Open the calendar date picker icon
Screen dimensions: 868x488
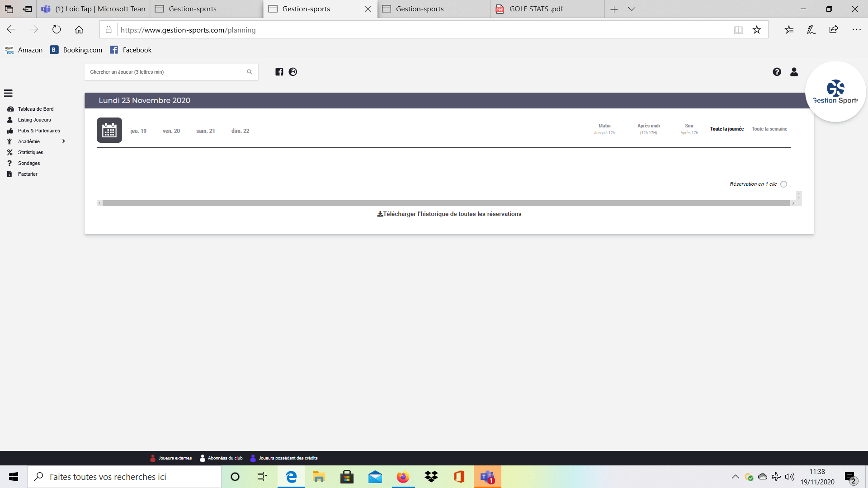pos(109,130)
